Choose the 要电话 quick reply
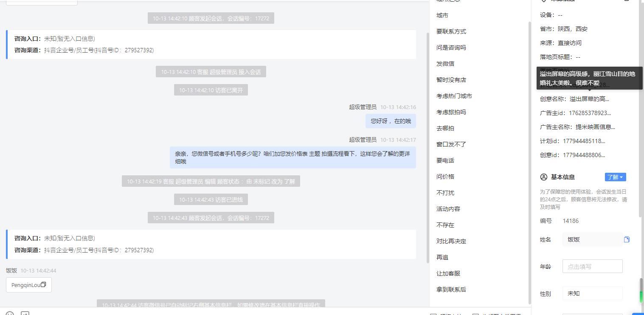 [x=445, y=160]
